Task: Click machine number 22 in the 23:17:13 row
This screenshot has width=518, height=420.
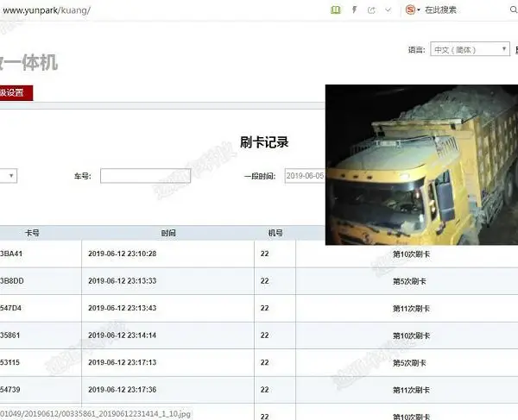Action: (x=265, y=362)
